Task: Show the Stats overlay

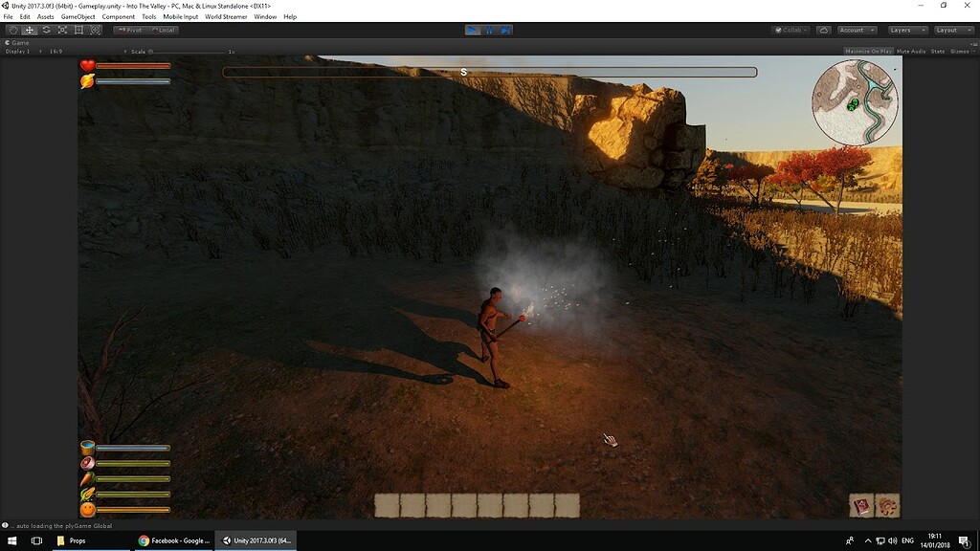Action: (x=937, y=52)
